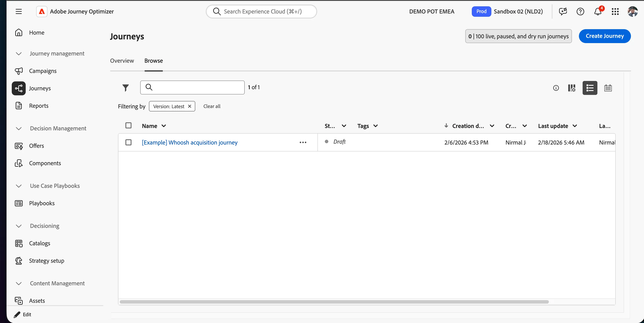The width and height of the screenshot is (644, 323).
Task: Open the filter funnel panel
Action: coord(125,88)
